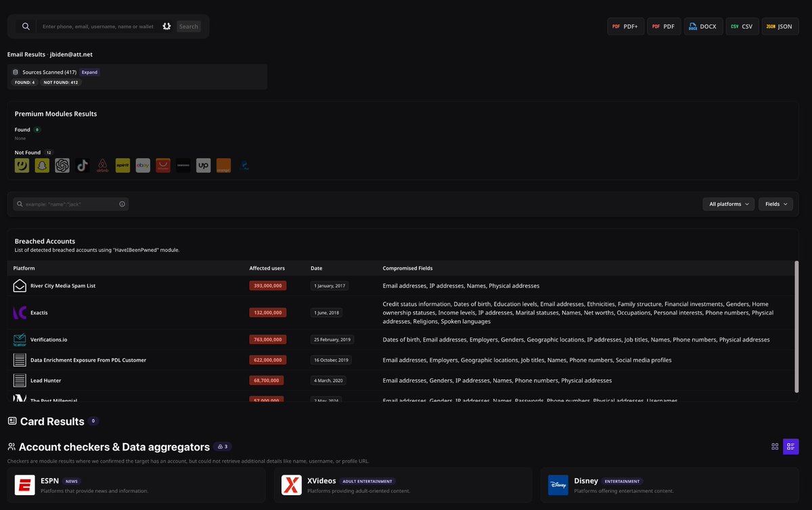Image resolution: width=812 pixels, height=510 pixels.
Task: Click the 1 June, 2018 date
Action: pos(328,313)
